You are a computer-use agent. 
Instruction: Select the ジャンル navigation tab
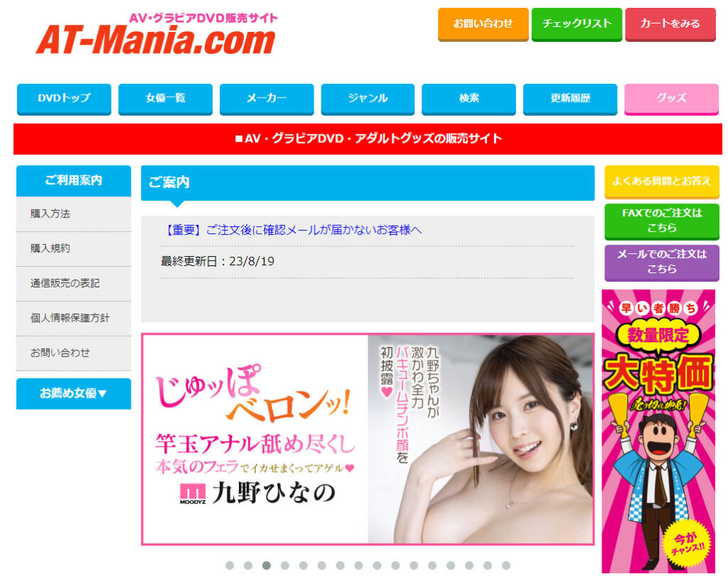(368, 99)
